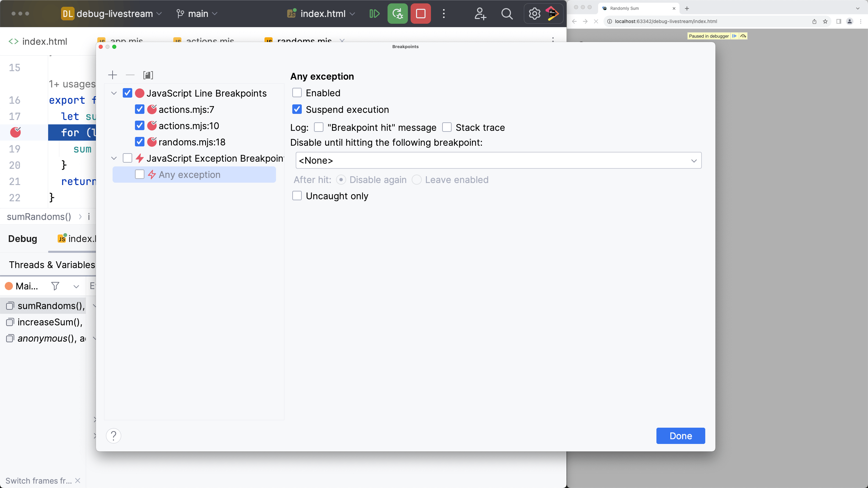Click the 'Disable again' radio button after hit

[x=341, y=179]
